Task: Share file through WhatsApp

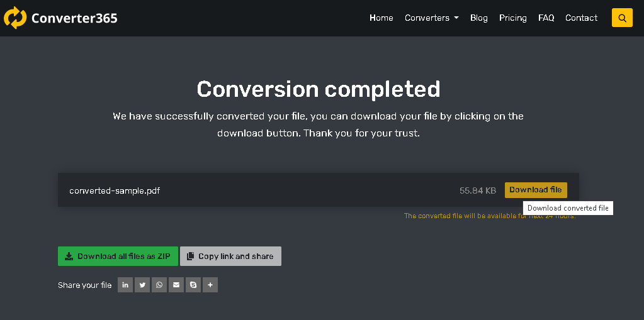Action: (159, 285)
